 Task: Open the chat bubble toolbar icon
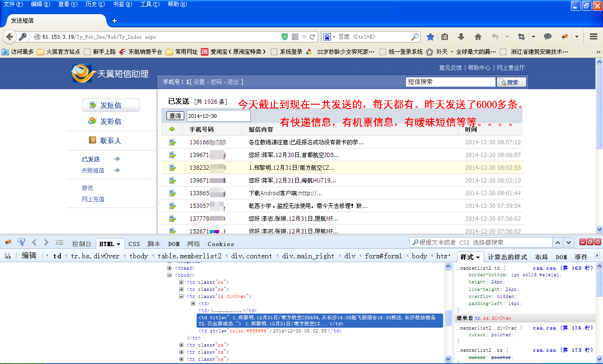tap(548, 37)
